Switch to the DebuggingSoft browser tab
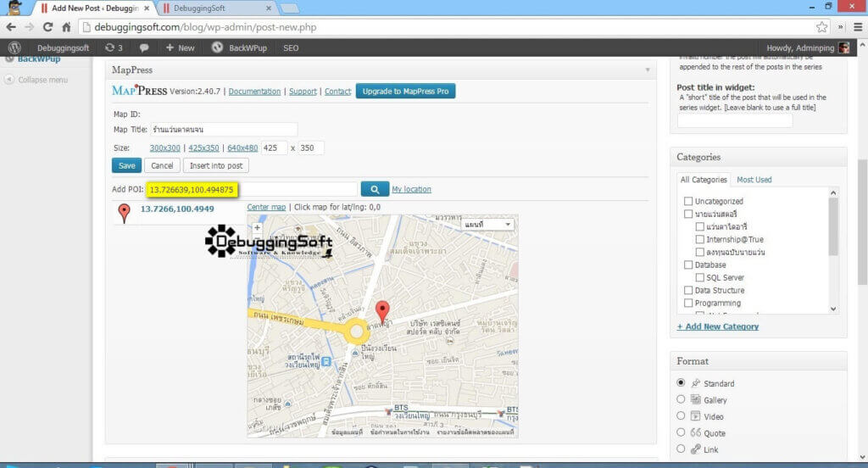 click(x=216, y=8)
